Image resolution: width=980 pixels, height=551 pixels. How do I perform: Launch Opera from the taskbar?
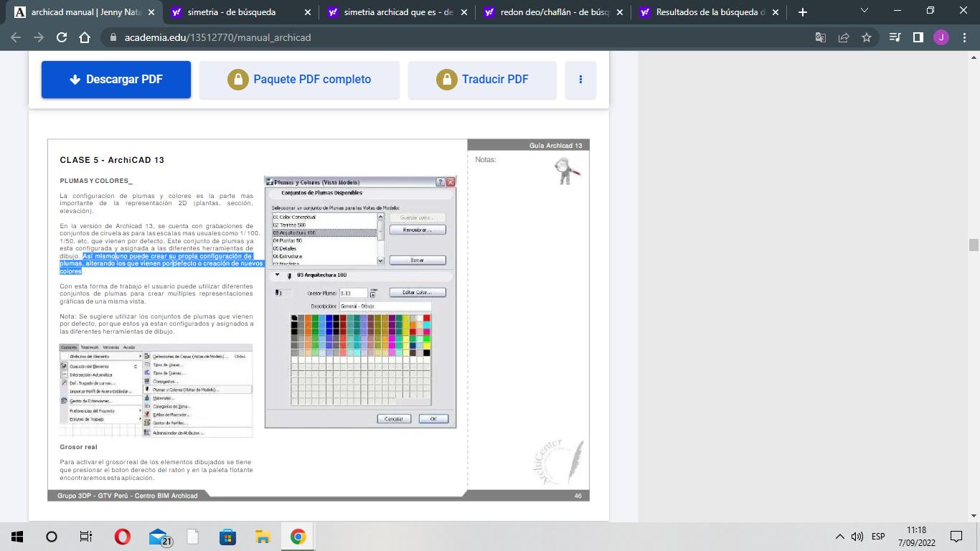point(122,537)
